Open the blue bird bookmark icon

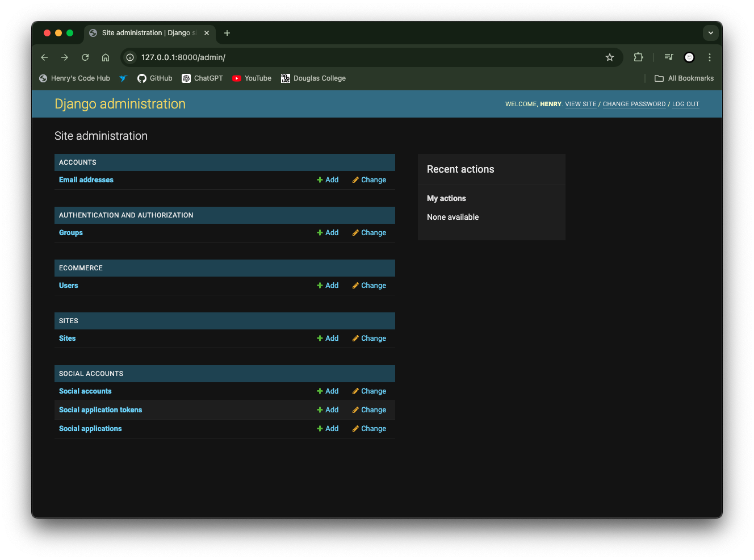pyautogui.click(x=123, y=78)
